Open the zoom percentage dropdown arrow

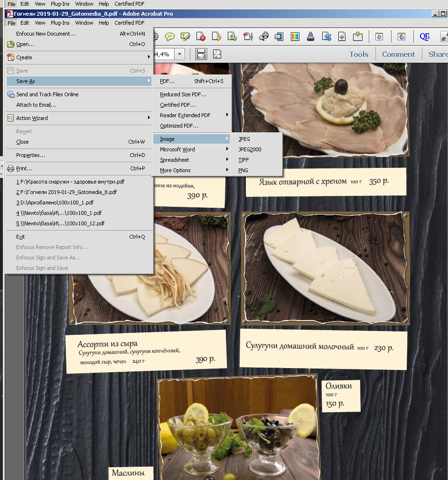[x=180, y=54]
